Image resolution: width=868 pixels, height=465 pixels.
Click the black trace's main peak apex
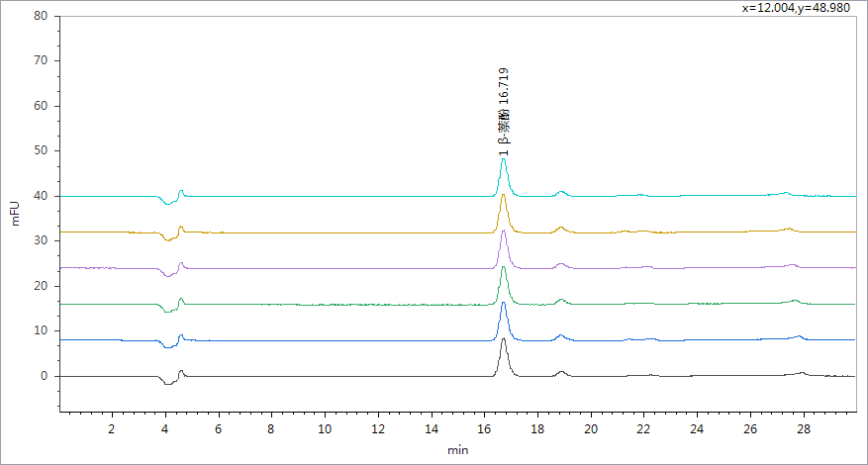[x=503, y=338]
